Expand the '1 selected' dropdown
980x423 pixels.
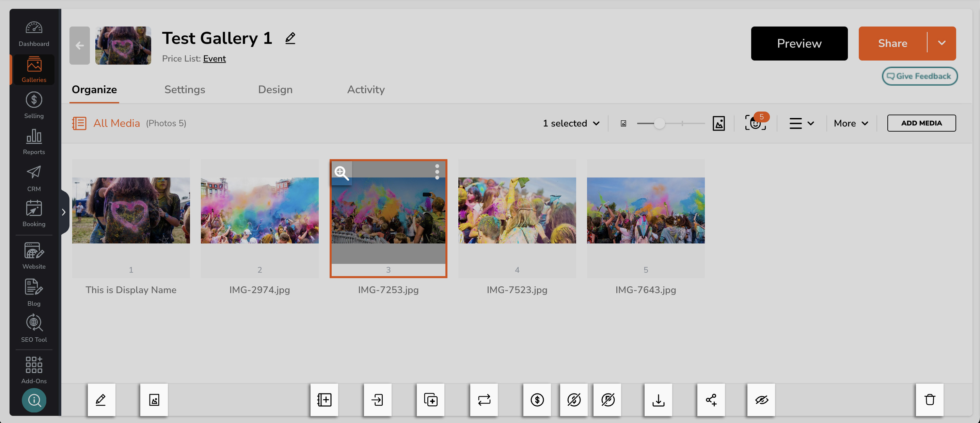[571, 123]
